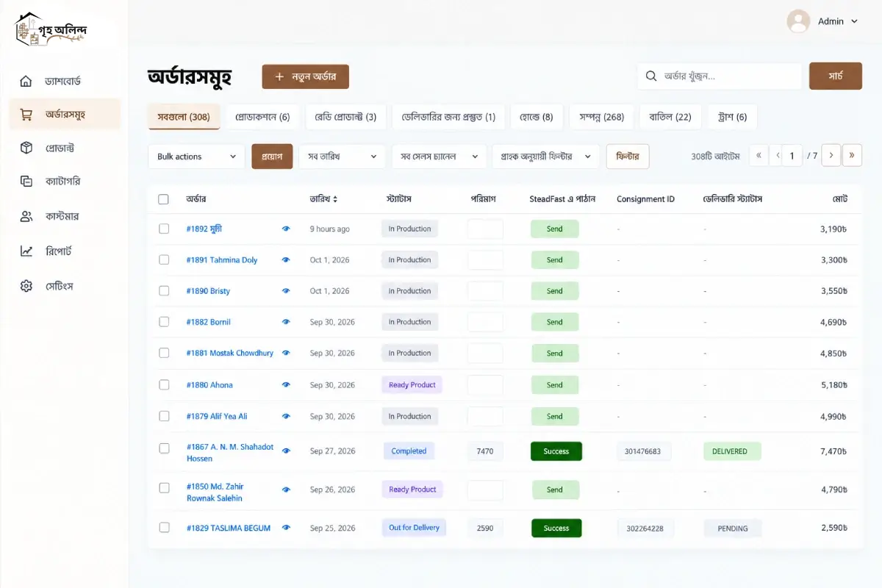Toggle the select-all checkbox in table header
Screen dimensions: 882x588
click(163, 199)
